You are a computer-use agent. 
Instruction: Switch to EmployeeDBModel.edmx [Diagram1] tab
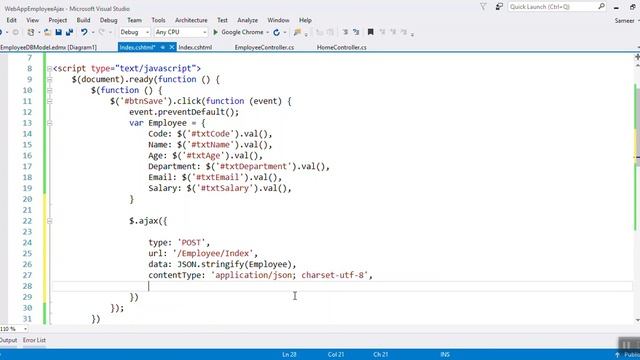(48, 47)
